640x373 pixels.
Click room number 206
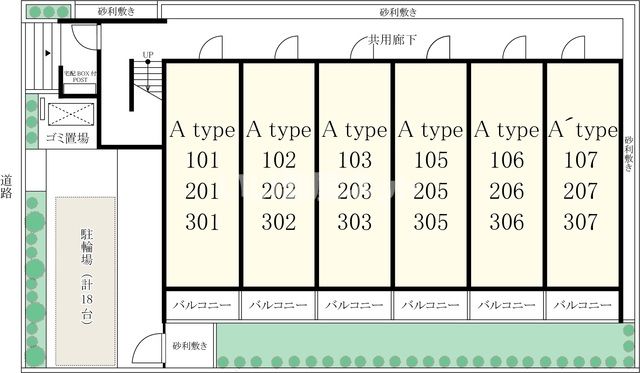click(x=507, y=191)
